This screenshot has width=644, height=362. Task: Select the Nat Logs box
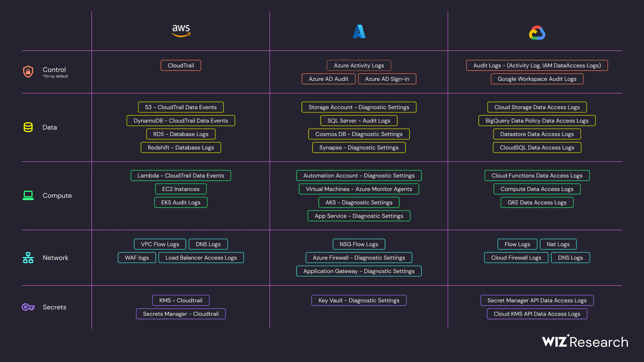[558, 244]
